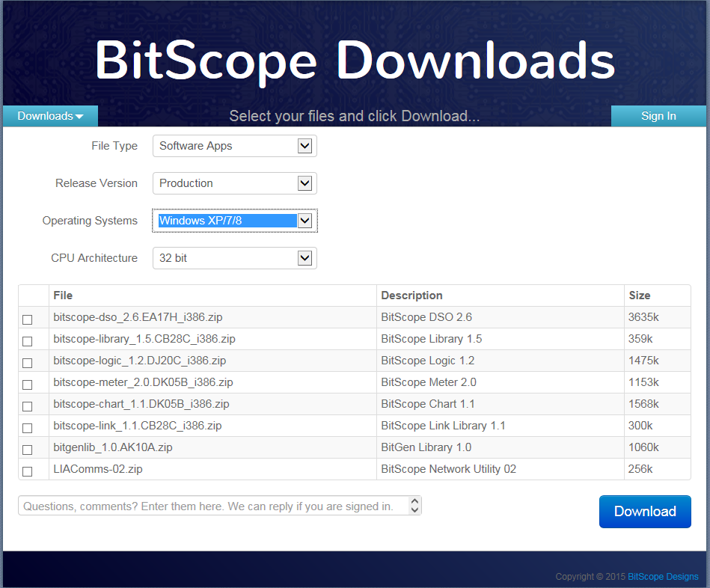Check the bitscope-meter_2.0 file checkbox
The image size is (710, 588).
[27, 385]
